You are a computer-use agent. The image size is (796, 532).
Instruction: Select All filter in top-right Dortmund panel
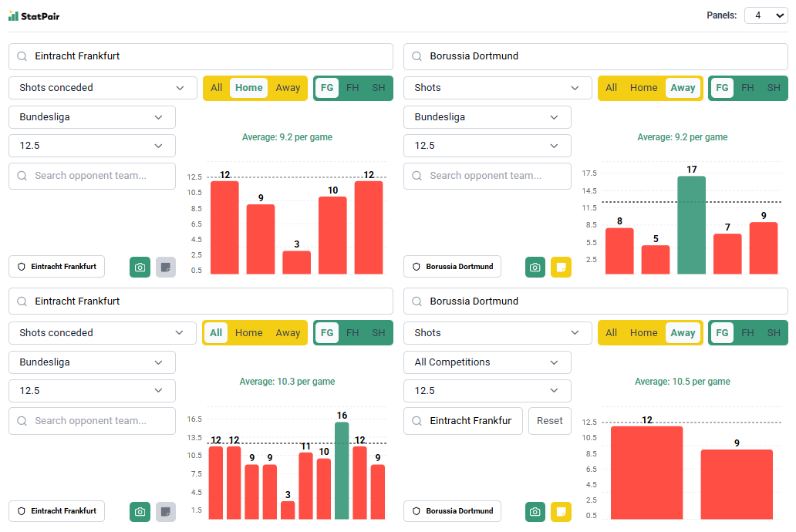[x=611, y=88]
